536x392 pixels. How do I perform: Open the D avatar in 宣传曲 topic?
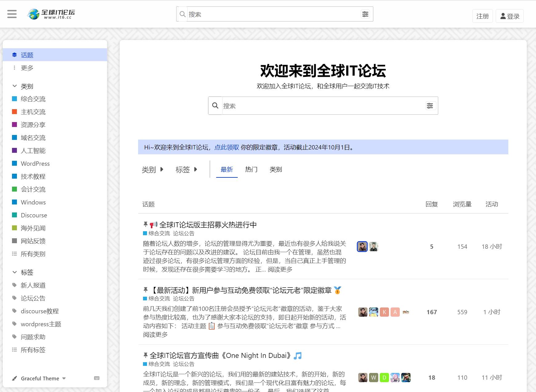(x=384, y=378)
